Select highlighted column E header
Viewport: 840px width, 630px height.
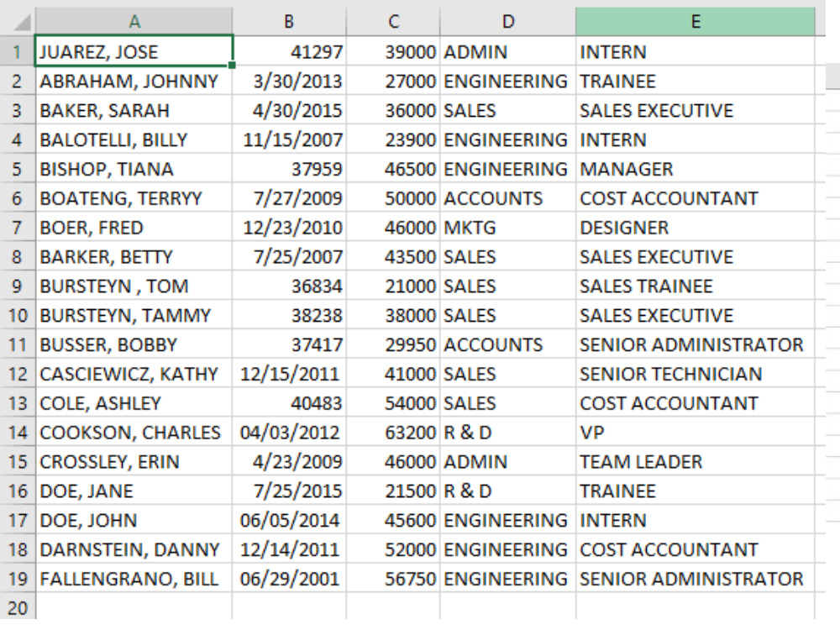[x=696, y=22]
